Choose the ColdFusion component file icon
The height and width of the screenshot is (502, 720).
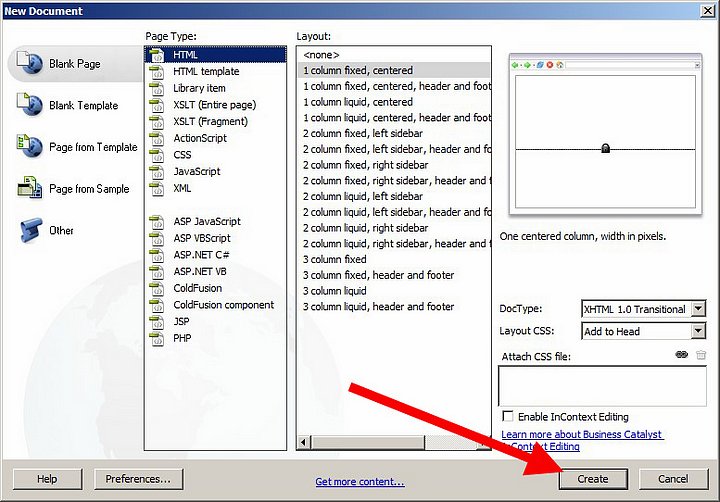pyautogui.click(x=157, y=305)
